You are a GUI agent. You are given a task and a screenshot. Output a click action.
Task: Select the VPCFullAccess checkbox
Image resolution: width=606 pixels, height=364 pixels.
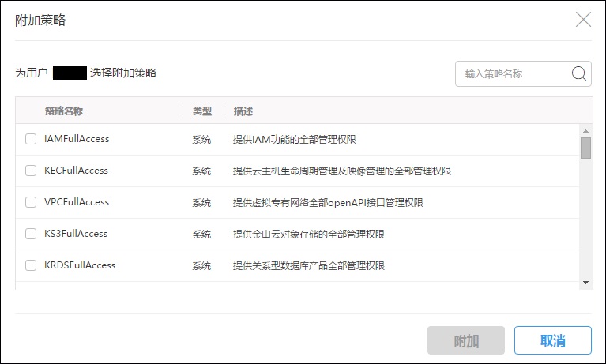(x=31, y=202)
